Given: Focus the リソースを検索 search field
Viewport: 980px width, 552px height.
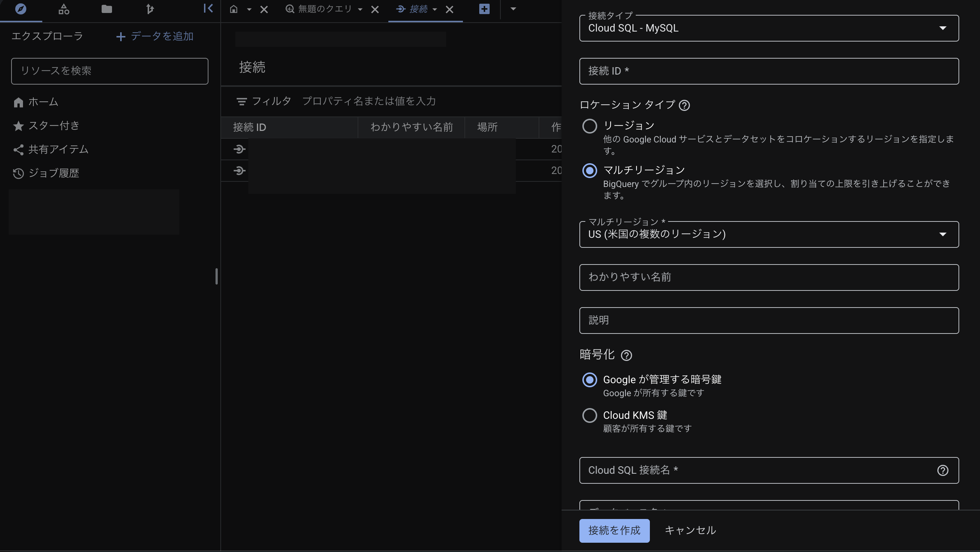Looking at the screenshot, I should pos(109,71).
